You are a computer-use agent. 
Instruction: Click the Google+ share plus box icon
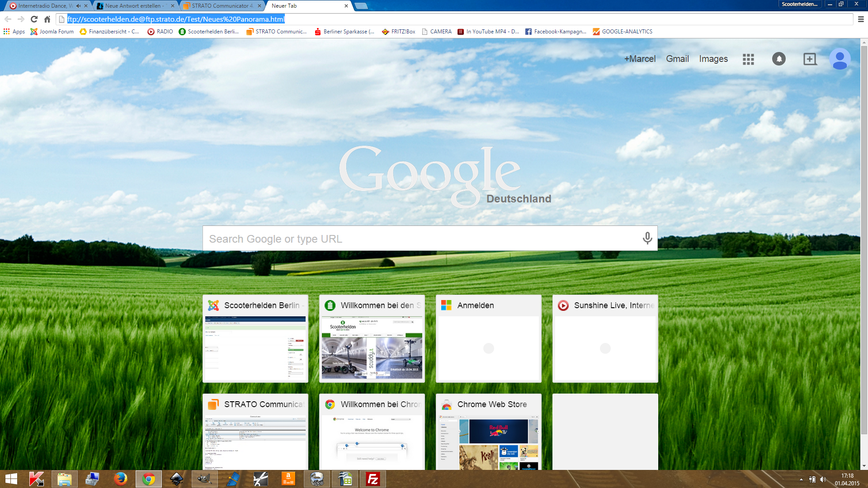809,59
